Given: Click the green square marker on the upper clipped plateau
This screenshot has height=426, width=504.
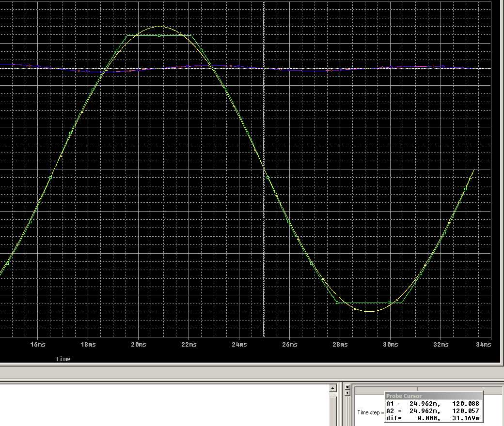Looking at the screenshot, I should [159, 36].
